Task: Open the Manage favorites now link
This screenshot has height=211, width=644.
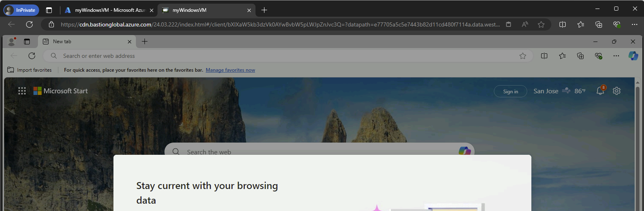Action: pos(230,70)
